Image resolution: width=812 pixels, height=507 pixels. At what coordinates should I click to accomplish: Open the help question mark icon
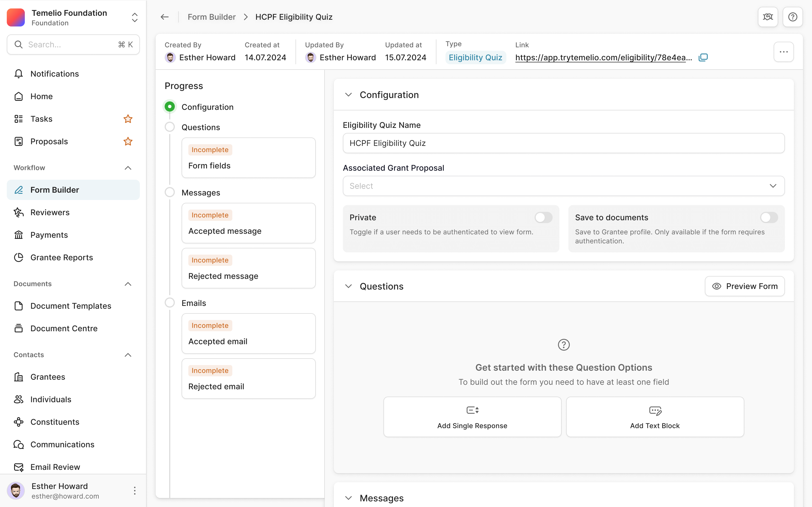click(793, 17)
